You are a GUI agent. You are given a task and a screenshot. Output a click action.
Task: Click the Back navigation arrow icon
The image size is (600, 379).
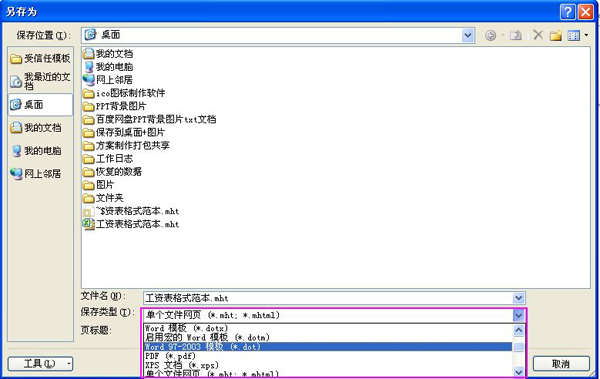pos(490,36)
